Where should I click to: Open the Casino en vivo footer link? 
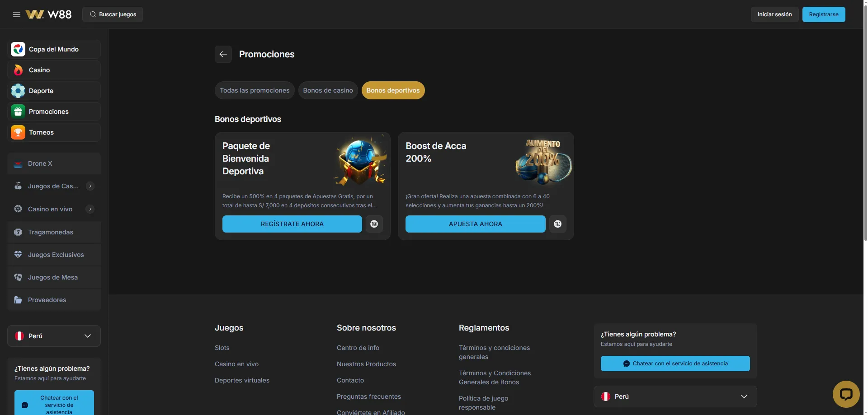pos(236,364)
